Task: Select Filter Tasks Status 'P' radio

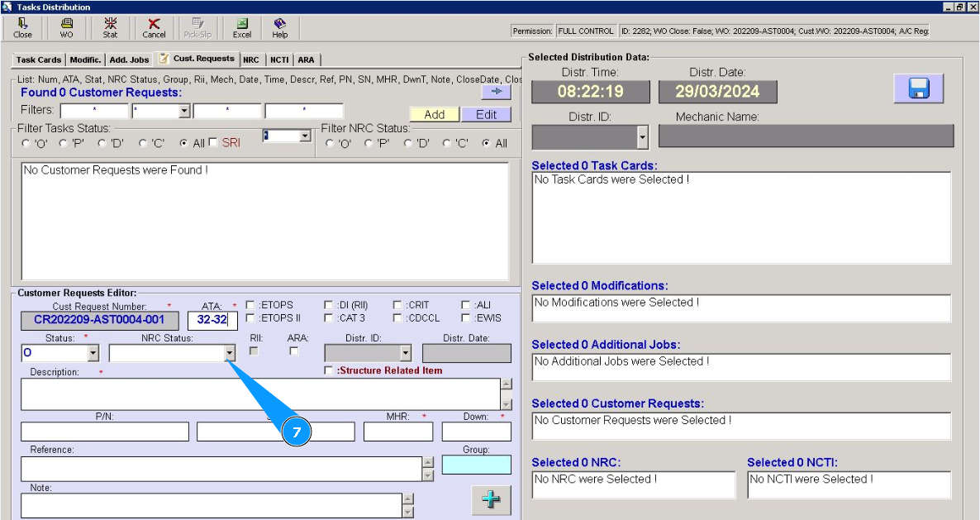Action: [63, 143]
